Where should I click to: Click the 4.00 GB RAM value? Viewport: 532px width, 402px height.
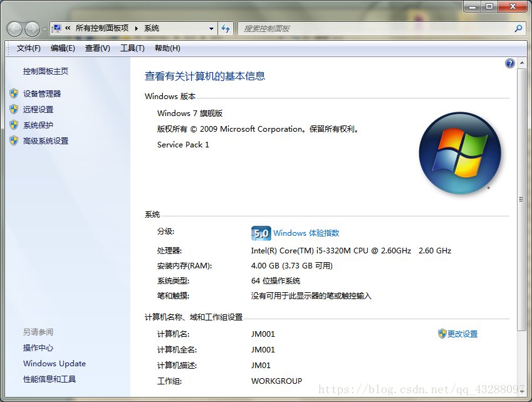pos(292,266)
